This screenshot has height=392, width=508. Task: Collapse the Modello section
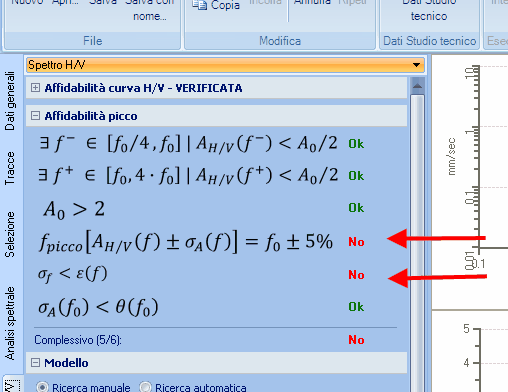[35, 362]
